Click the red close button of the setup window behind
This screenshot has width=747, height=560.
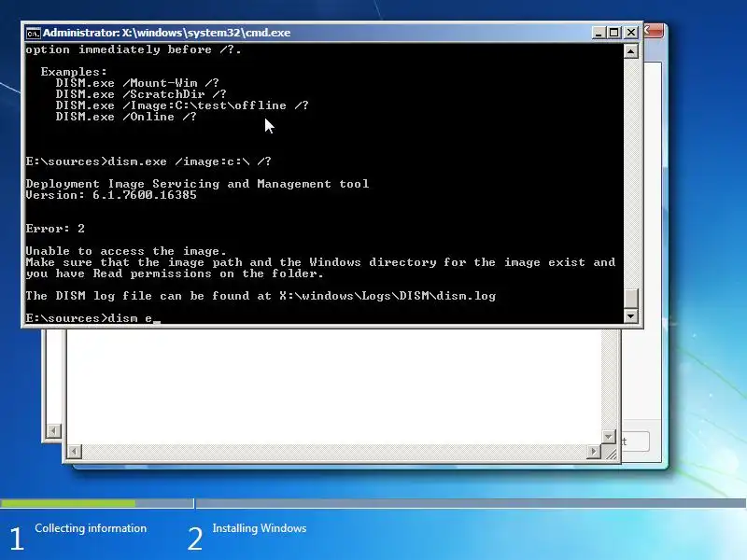point(654,31)
